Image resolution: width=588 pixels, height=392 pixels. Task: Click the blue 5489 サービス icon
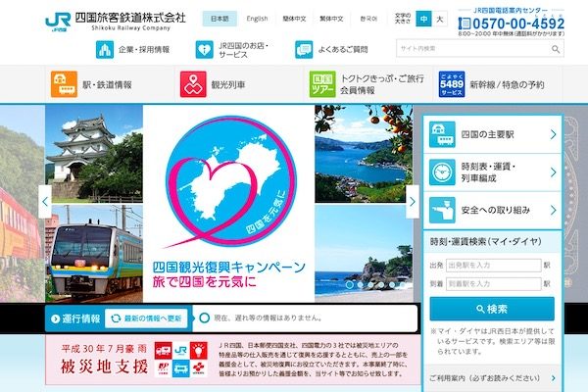coord(452,84)
